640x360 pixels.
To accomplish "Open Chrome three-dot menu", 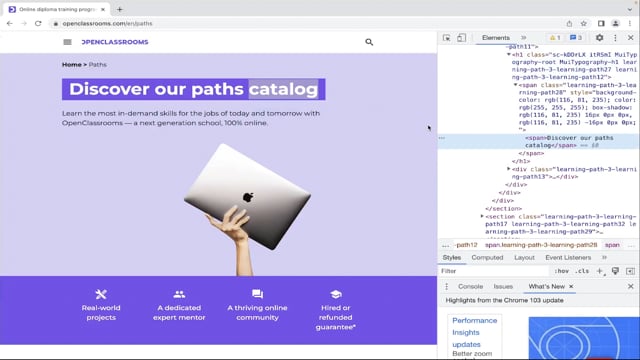I will click(630, 24).
